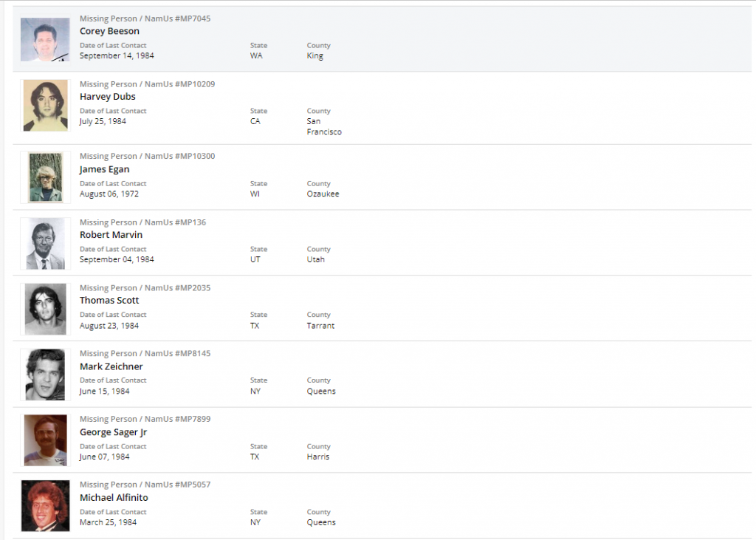Open the Robert Marvin name link
Viewport: 756px width, 540px height.
(x=111, y=235)
